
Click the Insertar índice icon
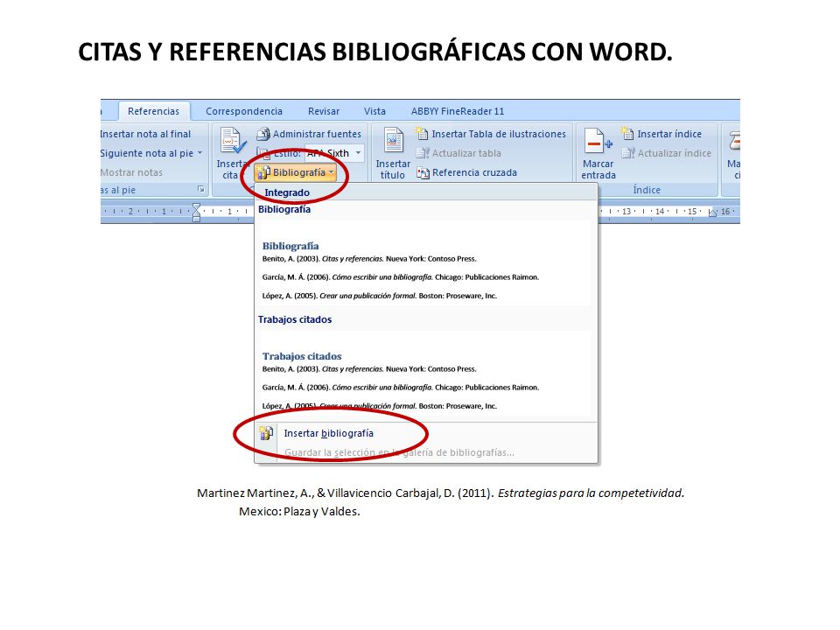pos(627,134)
